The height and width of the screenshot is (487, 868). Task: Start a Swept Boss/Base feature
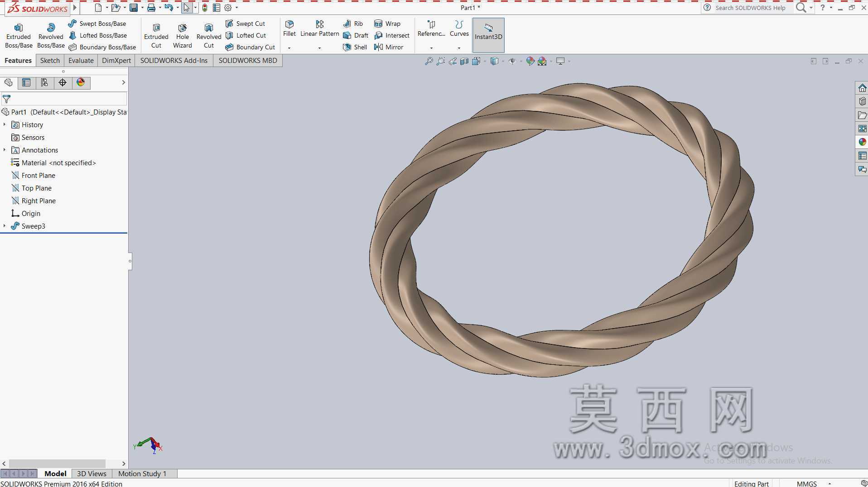pyautogui.click(x=97, y=24)
